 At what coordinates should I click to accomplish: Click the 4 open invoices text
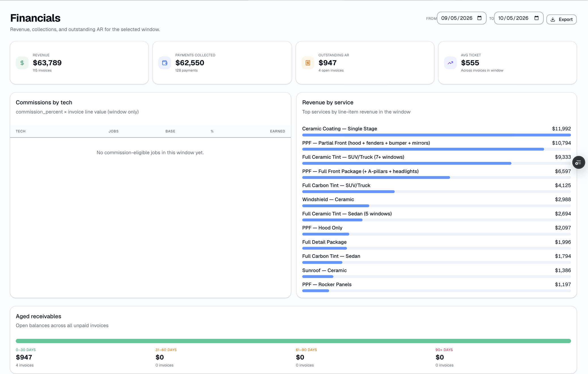[x=331, y=71]
